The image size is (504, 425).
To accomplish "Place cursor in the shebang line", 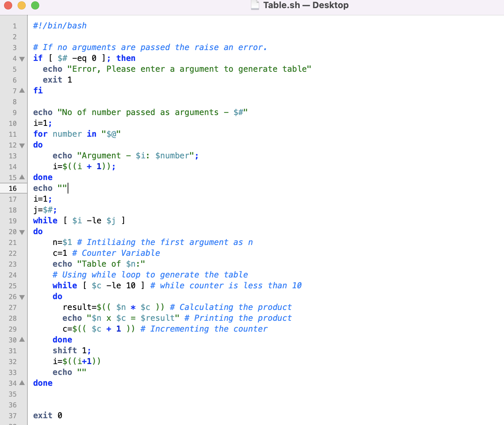I will (60, 25).
